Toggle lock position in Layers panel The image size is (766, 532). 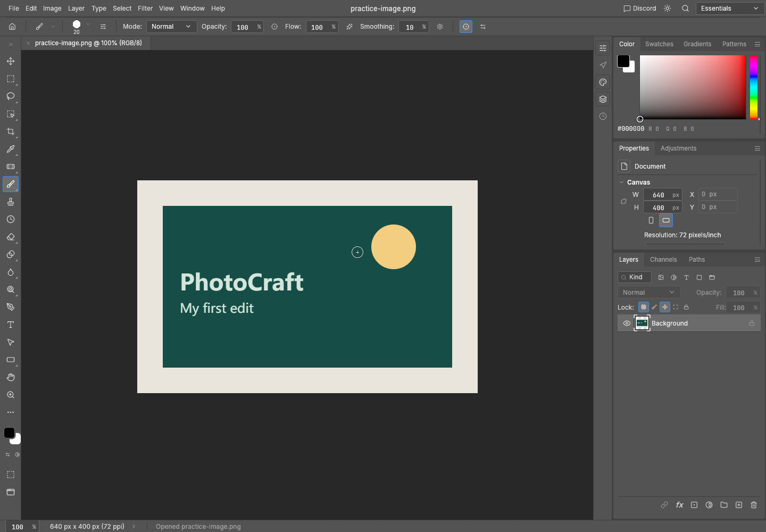(x=665, y=307)
